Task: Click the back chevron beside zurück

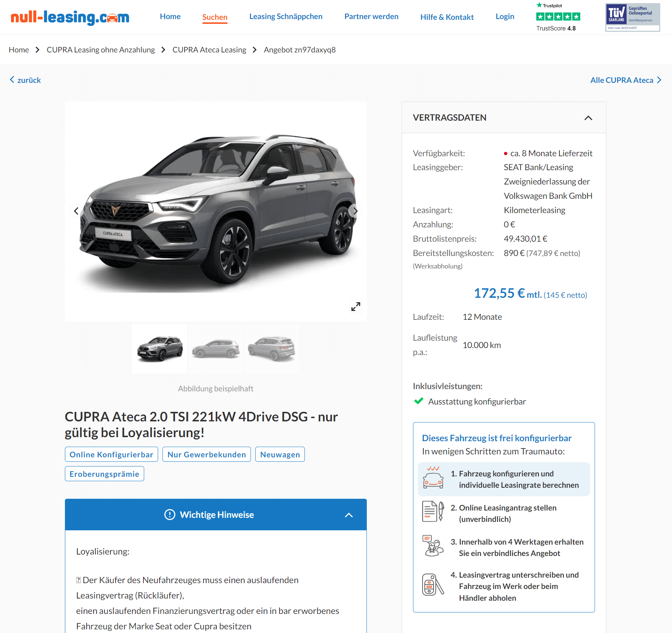Action: pyautogui.click(x=12, y=80)
